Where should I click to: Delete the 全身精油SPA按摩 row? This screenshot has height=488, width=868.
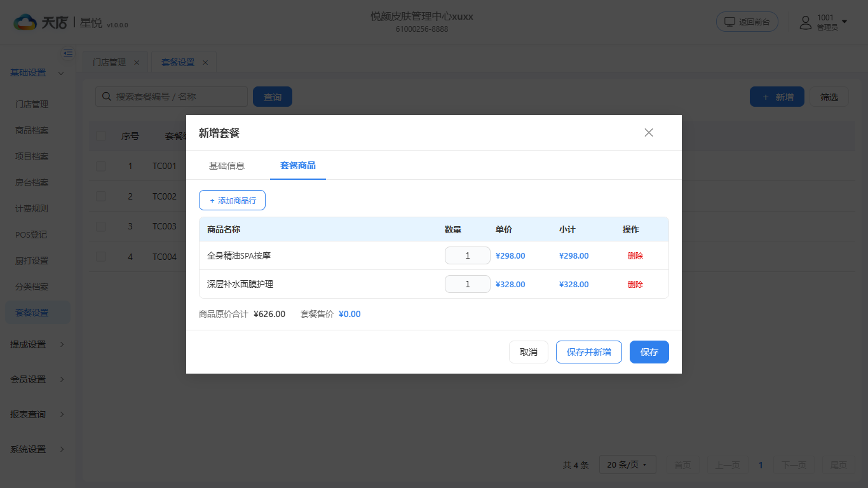click(x=635, y=255)
